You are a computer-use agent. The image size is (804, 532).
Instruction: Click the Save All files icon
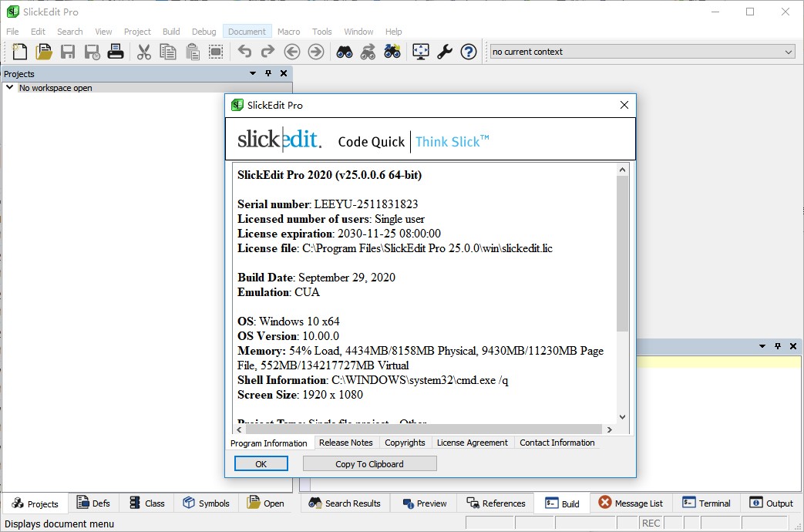click(93, 52)
